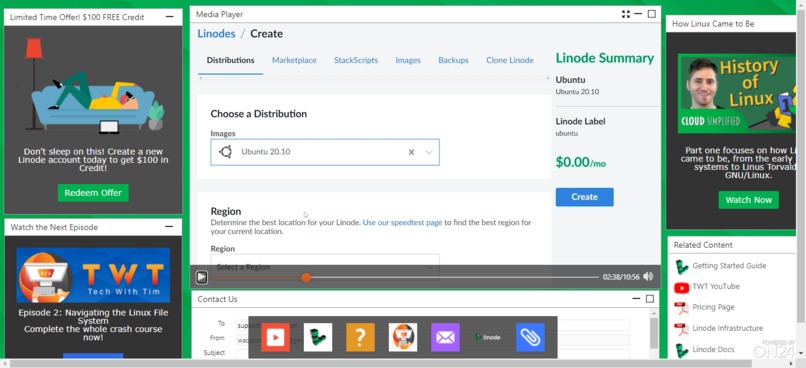The height and width of the screenshot is (368, 806).
Task: Open the Getting Started Guide link
Action: point(729,266)
